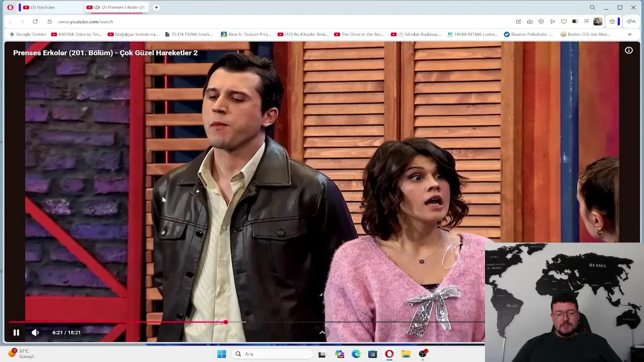This screenshot has height=362, width=644.
Task: Reload the current page
Action: [35, 22]
